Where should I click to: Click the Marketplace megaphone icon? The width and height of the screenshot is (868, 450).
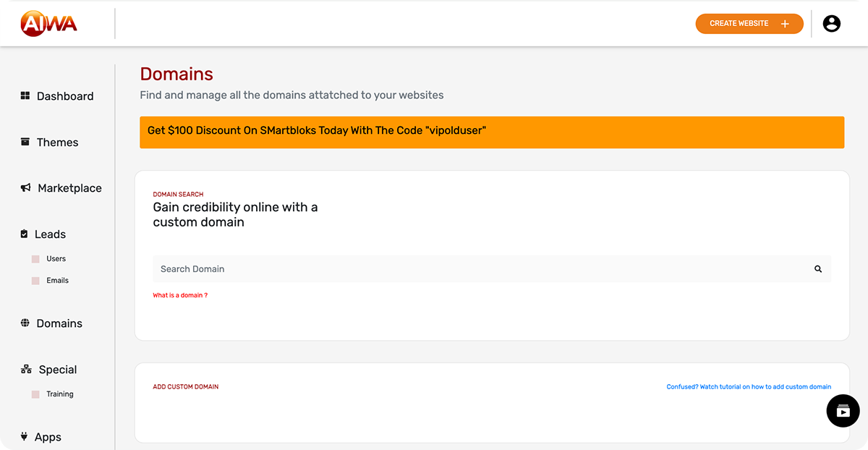click(25, 188)
